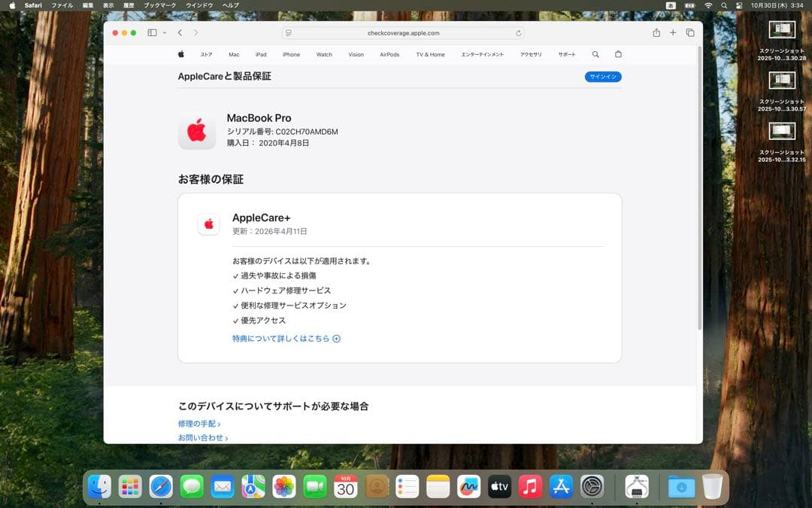Viewport: 812px width, 508px height.
Task: Open Maps from the Dock
Action: (253, 486)
